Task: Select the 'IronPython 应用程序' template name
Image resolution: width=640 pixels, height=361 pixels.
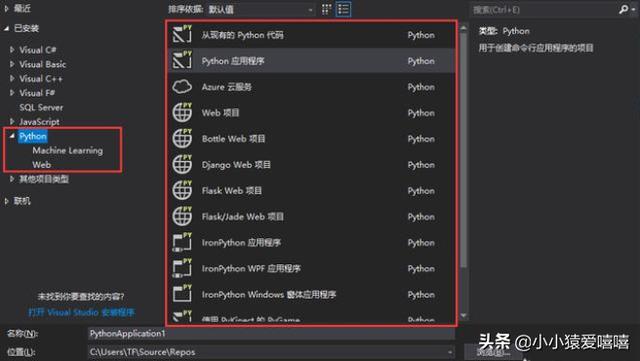Action: 241,243
